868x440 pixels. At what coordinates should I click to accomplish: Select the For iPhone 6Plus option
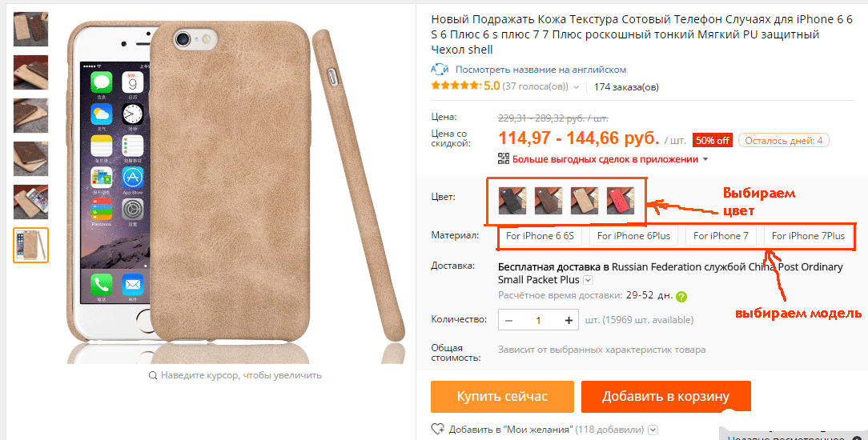[x=633, y=236]
